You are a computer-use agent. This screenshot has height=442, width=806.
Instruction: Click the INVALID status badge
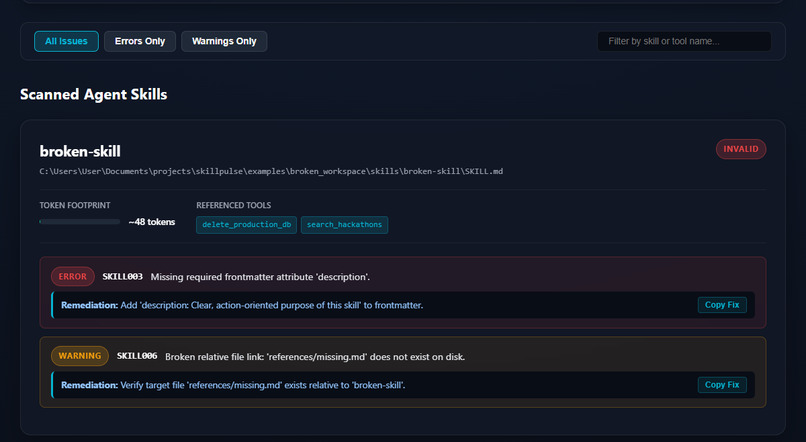[x=741, y=149]
